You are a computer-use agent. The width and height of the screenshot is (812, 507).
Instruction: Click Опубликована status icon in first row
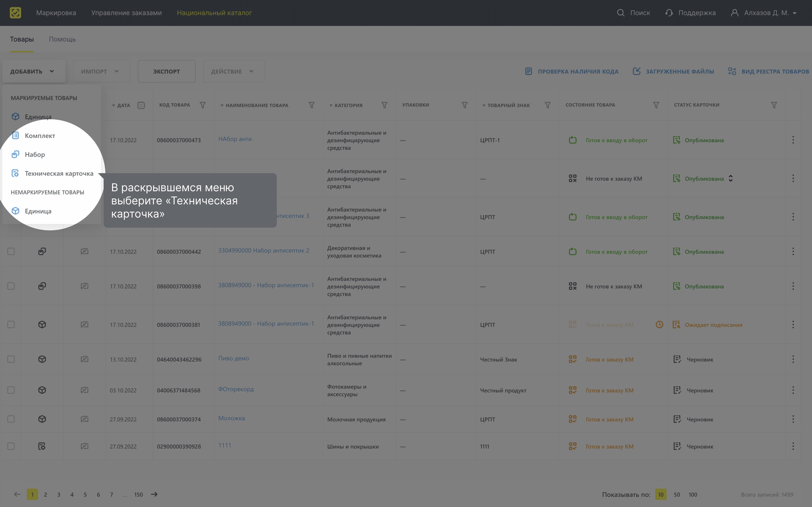click(677, 140)
